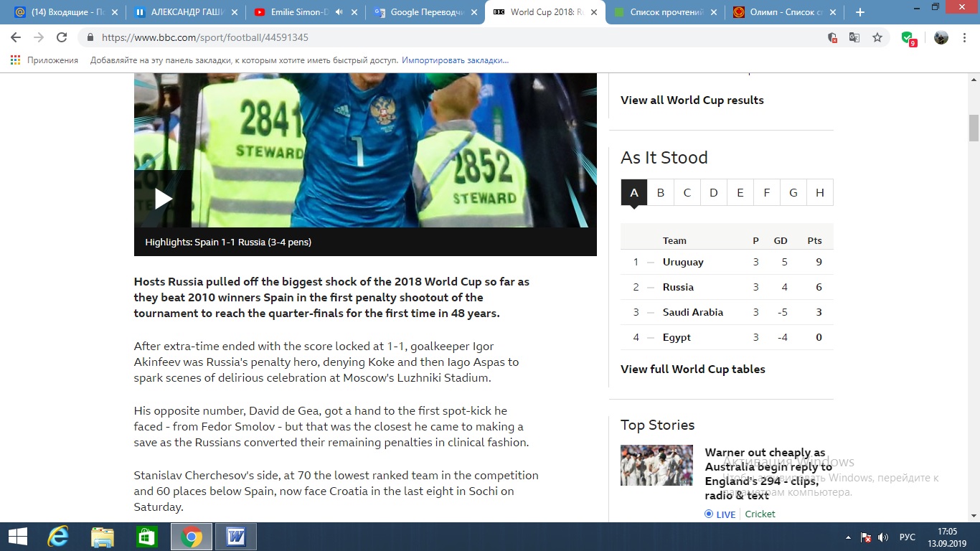Click the Импортировать закладки link
Viewport: 980px width, 551px height.
pyautogui.click(x=455, y=60)
